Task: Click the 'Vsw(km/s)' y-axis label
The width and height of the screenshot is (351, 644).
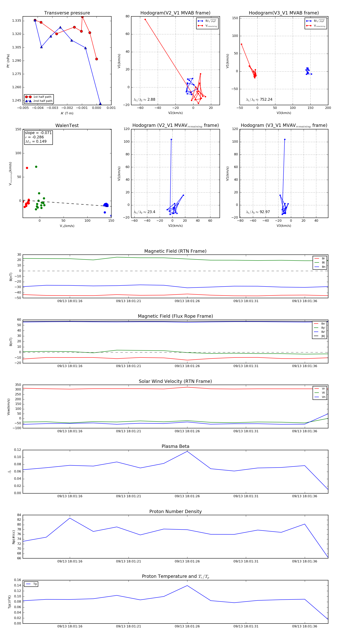Action: pyautogui.click(x=8, y=407)
